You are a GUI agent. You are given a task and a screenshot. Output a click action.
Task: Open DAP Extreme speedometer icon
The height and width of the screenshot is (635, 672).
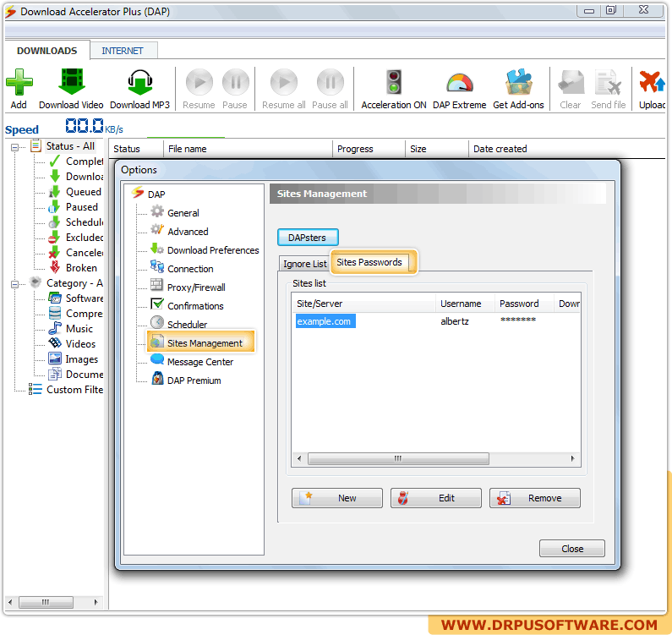pos(460,83)
